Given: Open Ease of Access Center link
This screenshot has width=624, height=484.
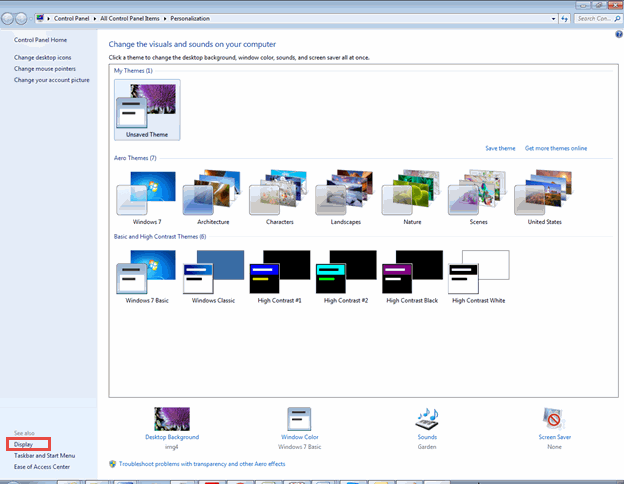Looking at the screenshot, I should coord(42,466).
